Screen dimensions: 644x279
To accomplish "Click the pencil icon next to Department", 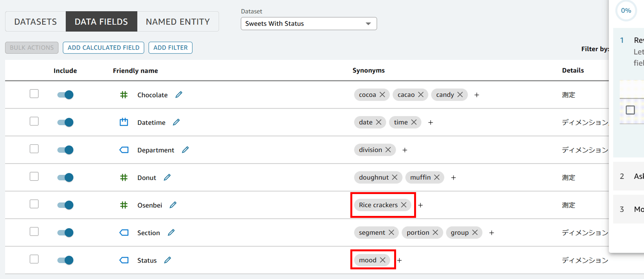I will (x=185, y=150).
